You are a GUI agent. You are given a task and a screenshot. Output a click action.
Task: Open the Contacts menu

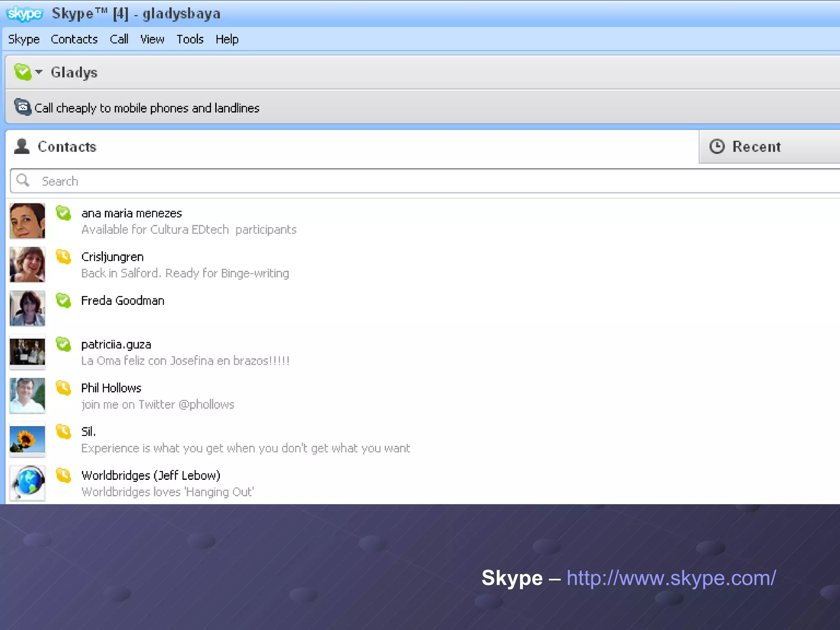click(x=74, y=39)
